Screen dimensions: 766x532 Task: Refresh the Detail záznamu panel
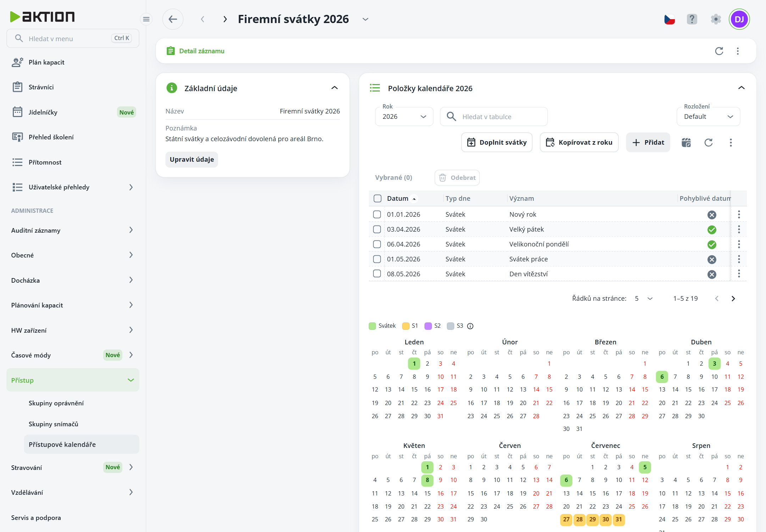coord(719,51)
